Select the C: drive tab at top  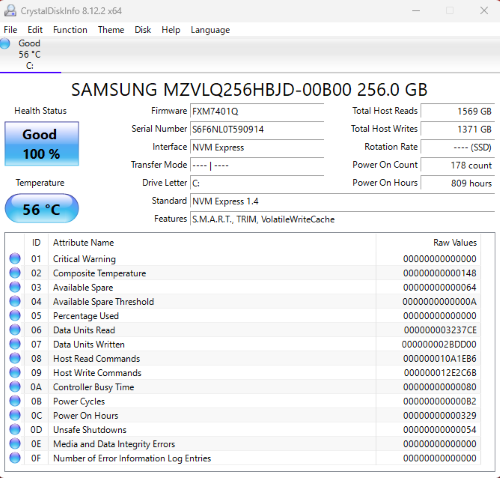[30, 54]
